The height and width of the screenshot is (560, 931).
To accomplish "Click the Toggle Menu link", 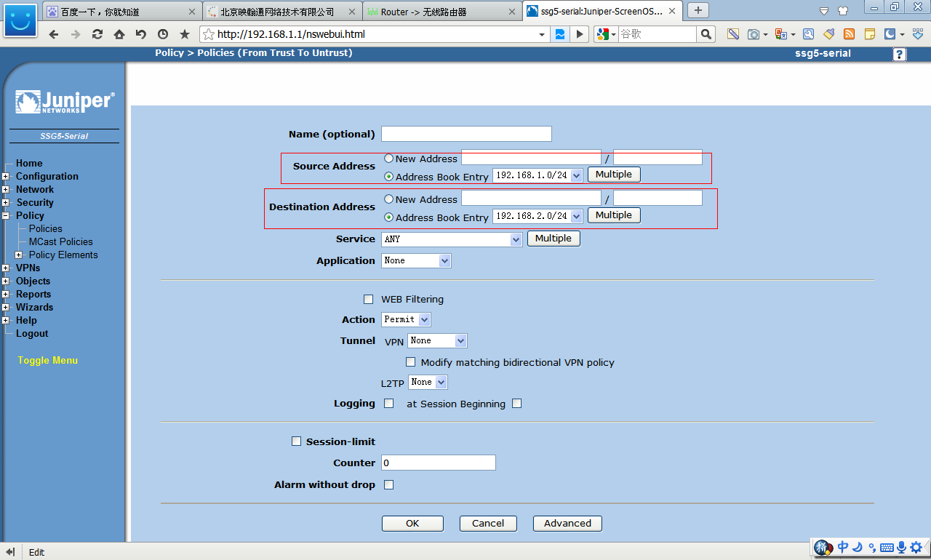I will pyautogui.click(x=47, y=360).
